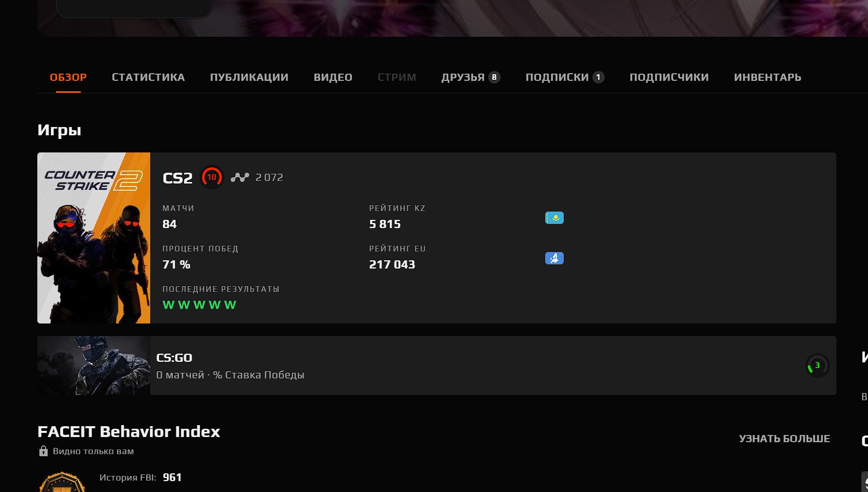Click the CS2 level 10 skill icon
Viewport: 868px width, 492px height.
pyautogui.click(x=211, y=177)
